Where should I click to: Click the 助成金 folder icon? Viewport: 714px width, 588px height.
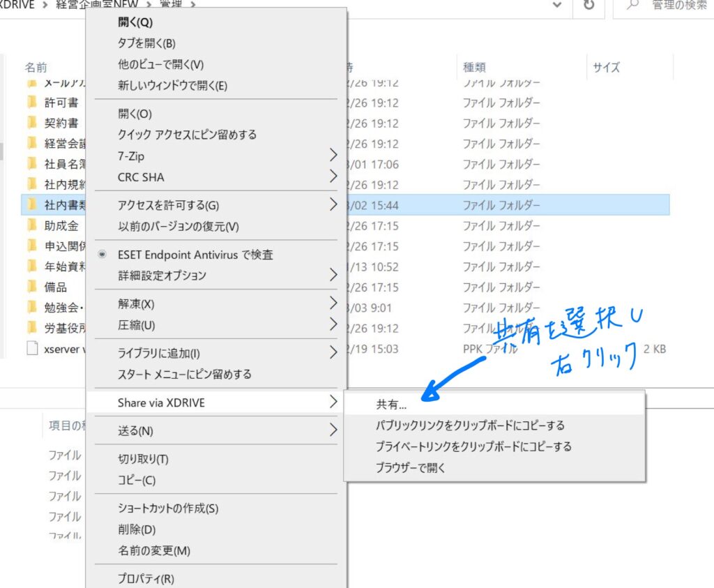pyautogui.click(x=31, y=226)
